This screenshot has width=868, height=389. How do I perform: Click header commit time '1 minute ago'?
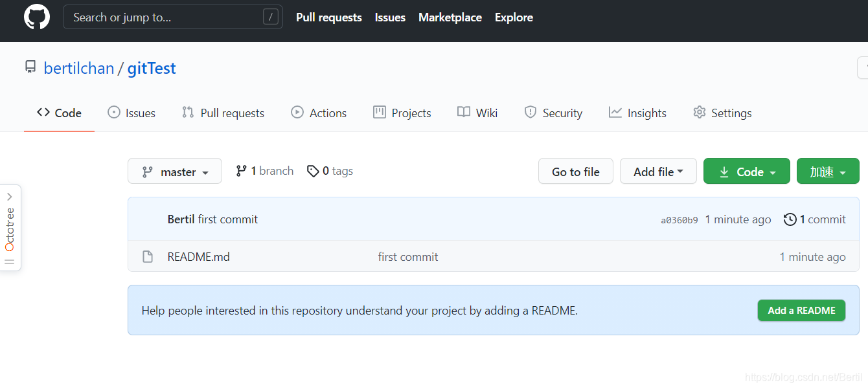(x=738, y=219)
